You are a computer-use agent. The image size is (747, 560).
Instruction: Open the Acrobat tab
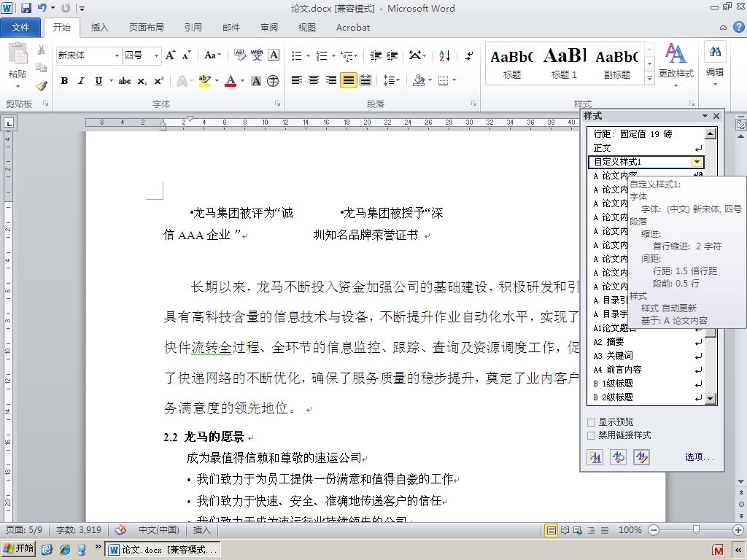pyautogui.click(x=353, y=28)
